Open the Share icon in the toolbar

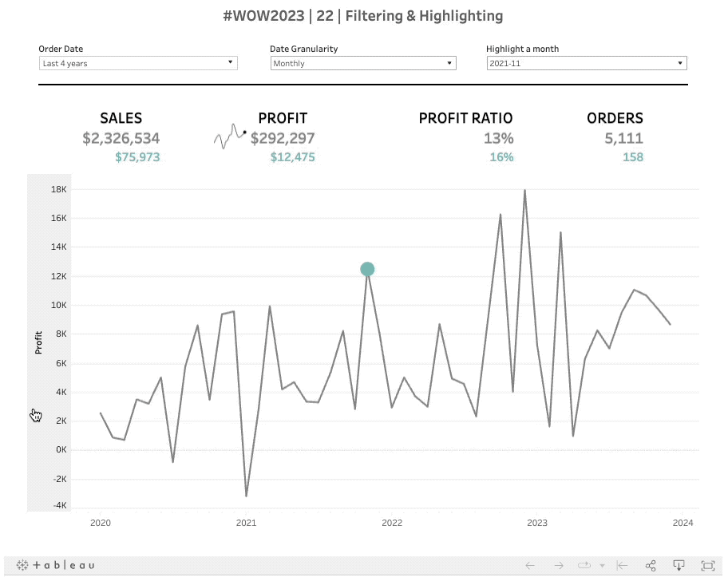651,565
